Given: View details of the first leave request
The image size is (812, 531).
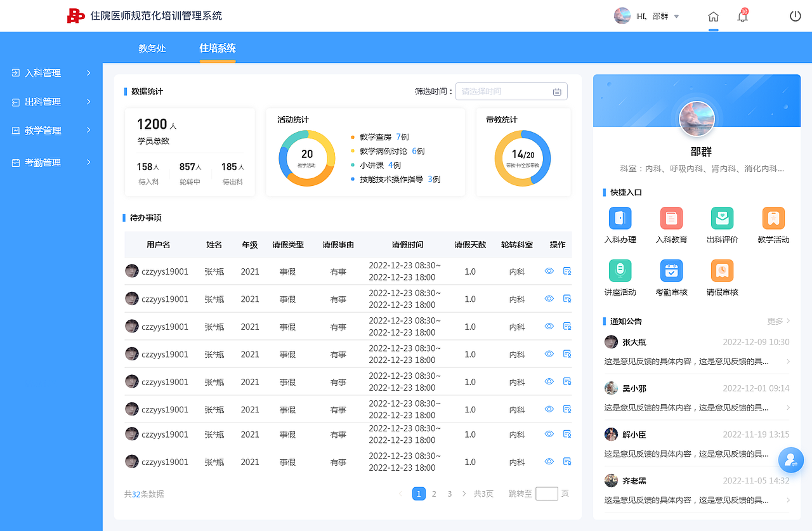Looking at the screenshot, I should 548,270.
